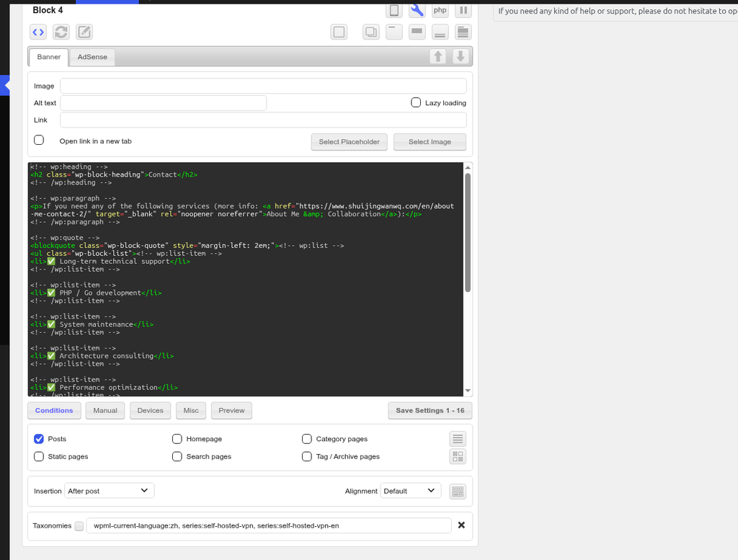Focus the banner Link input field
Screen dimensions: 738x560
[x=264, y=120]
